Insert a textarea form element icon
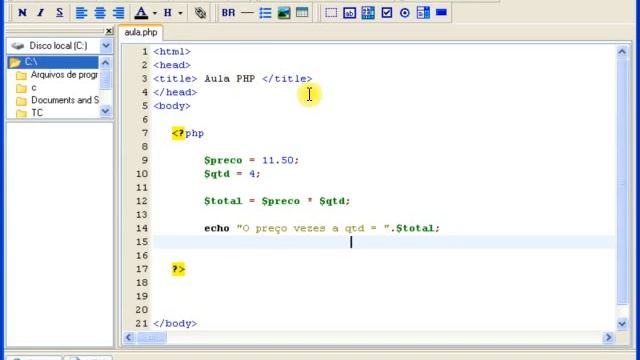The image size is (640, 360). (x=368, y=13)
